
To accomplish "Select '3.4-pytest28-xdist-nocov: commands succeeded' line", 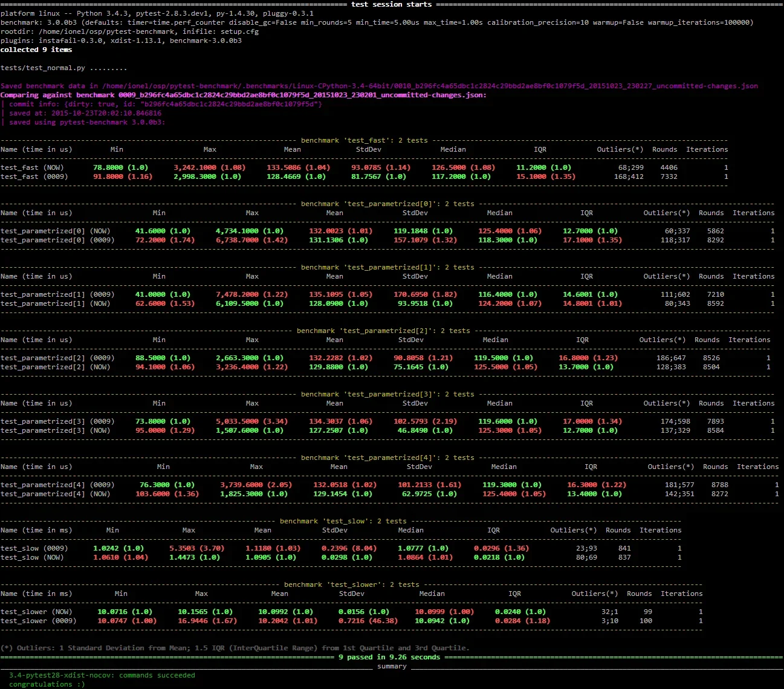I will pyautogui.click(x=102, y=675).
